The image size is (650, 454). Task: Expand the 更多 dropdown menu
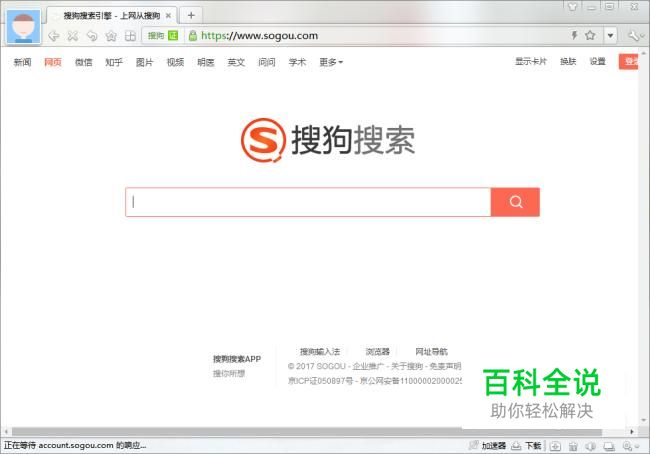(x=331, y=62)
